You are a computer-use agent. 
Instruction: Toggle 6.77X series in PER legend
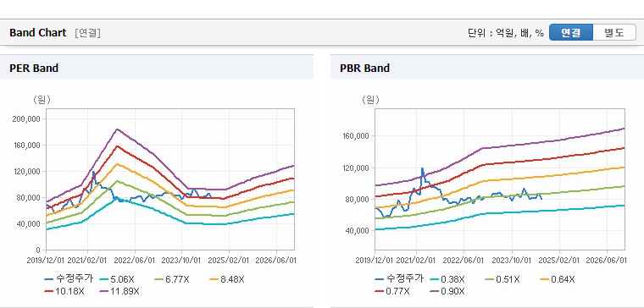pos(172,279)
